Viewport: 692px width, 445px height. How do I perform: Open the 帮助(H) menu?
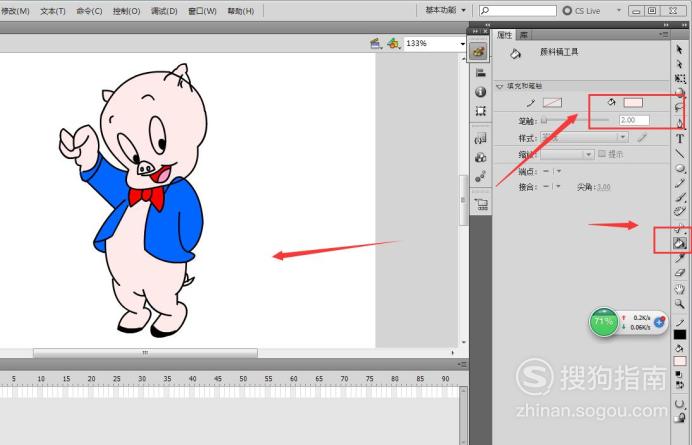tap(241, 11)
